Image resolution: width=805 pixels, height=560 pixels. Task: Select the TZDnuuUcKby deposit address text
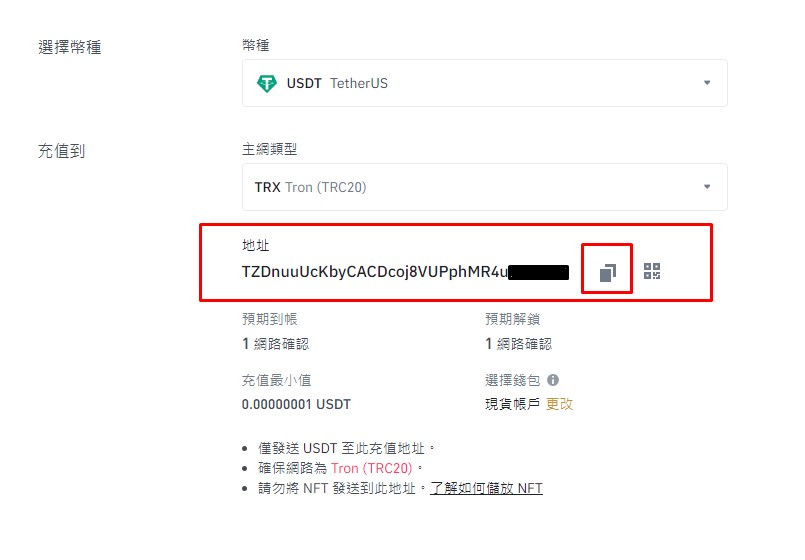coord(375,272)
